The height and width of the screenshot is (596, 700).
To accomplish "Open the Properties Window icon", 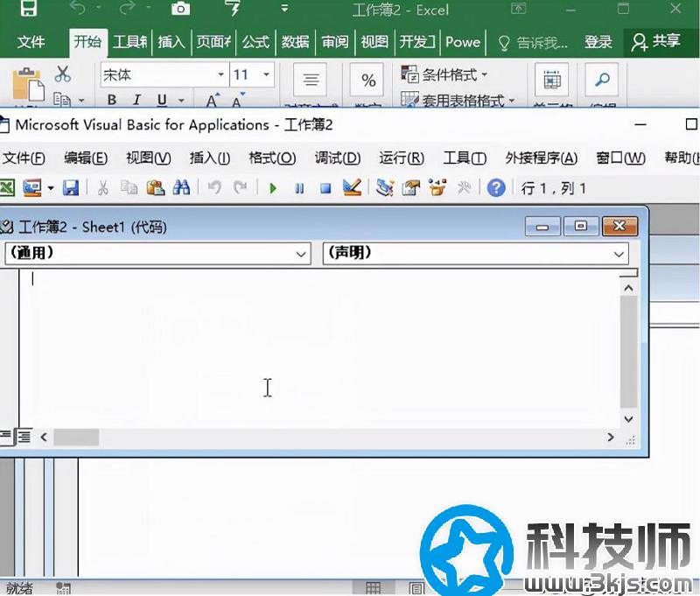I will pyautogui.click(x=411, y=188).
